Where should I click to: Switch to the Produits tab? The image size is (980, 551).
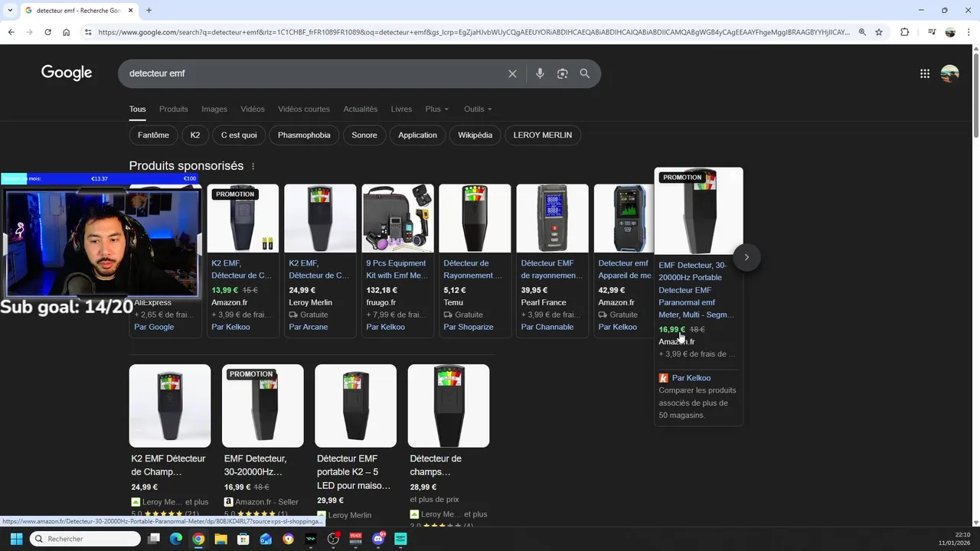(x=174, y=109)
